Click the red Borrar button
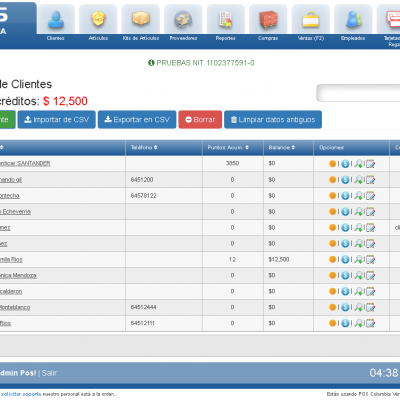Screen dimensions: 400x400 200,119
